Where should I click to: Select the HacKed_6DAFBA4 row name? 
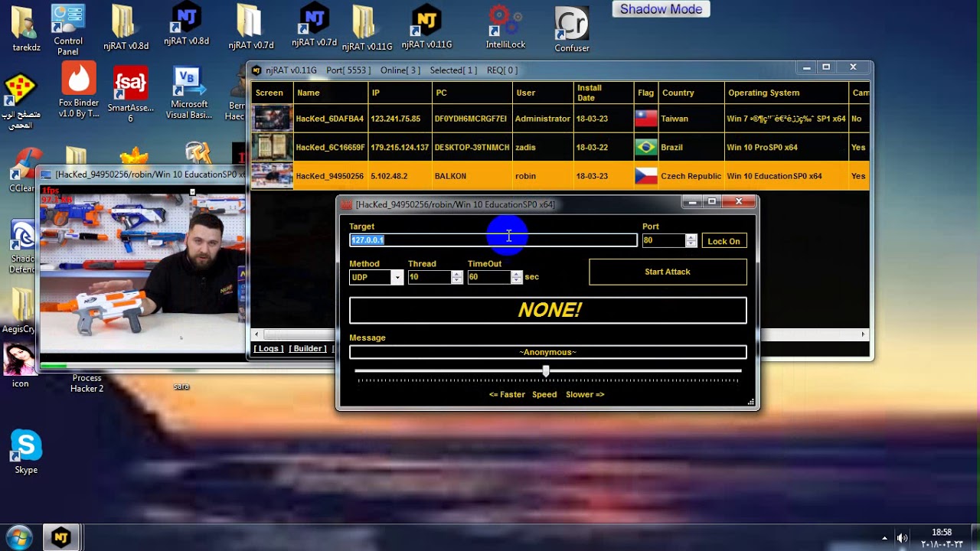(x=330, y=119)
